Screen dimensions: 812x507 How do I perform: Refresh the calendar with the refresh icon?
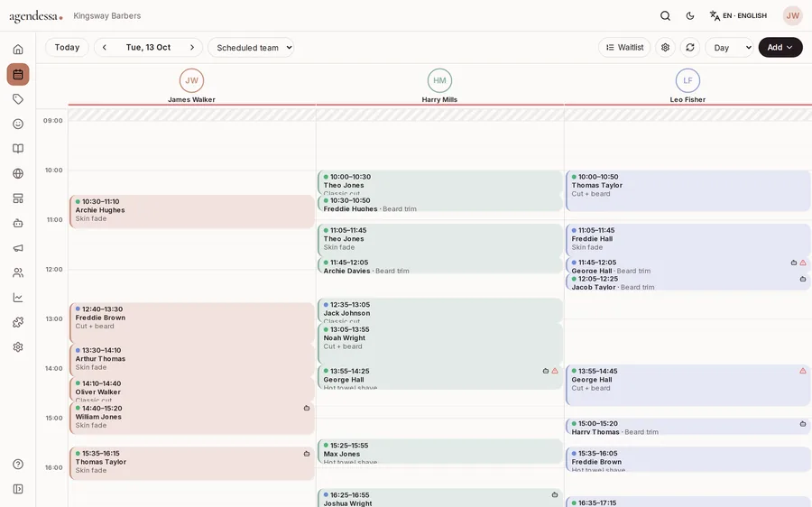[x=690, y=47]
